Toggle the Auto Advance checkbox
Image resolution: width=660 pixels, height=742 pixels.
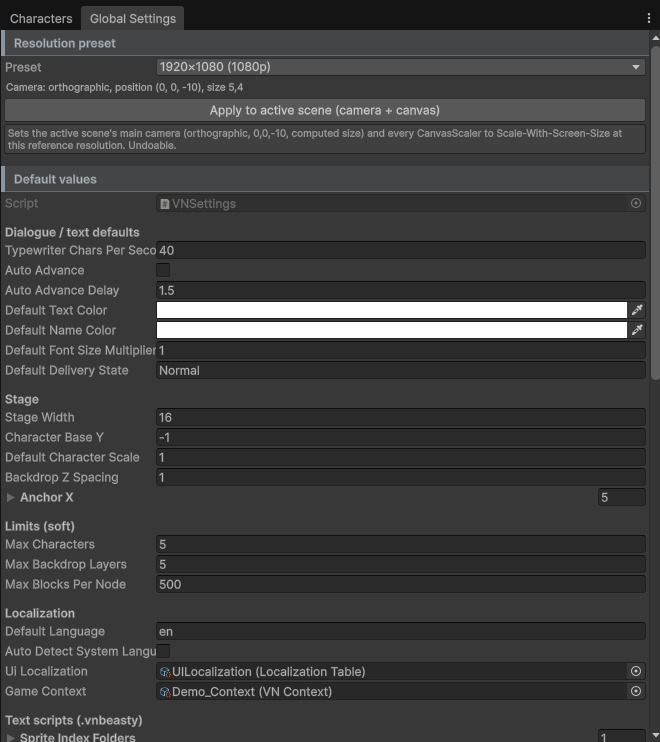(163, 270)
